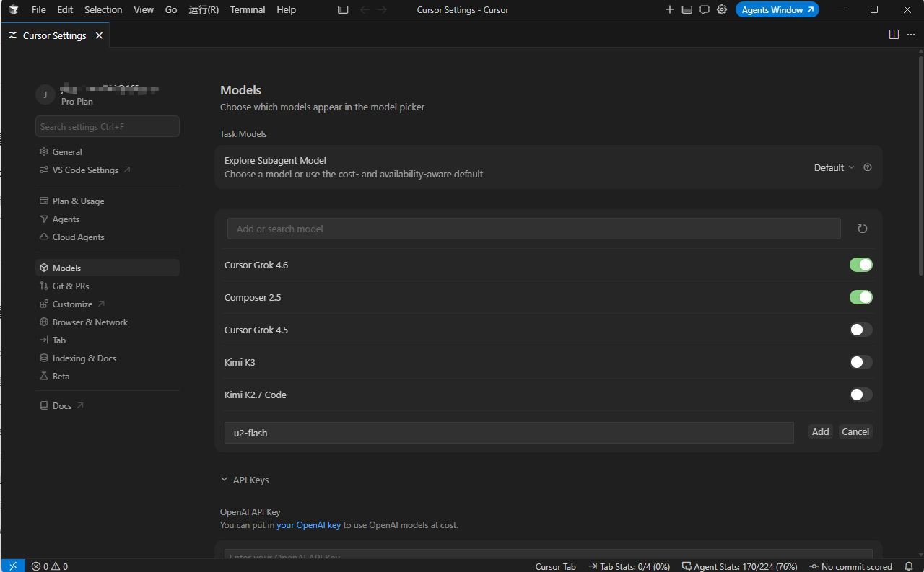Click the Add button for u2-flash model
The image size is (924, 572).
click(821, 431)
